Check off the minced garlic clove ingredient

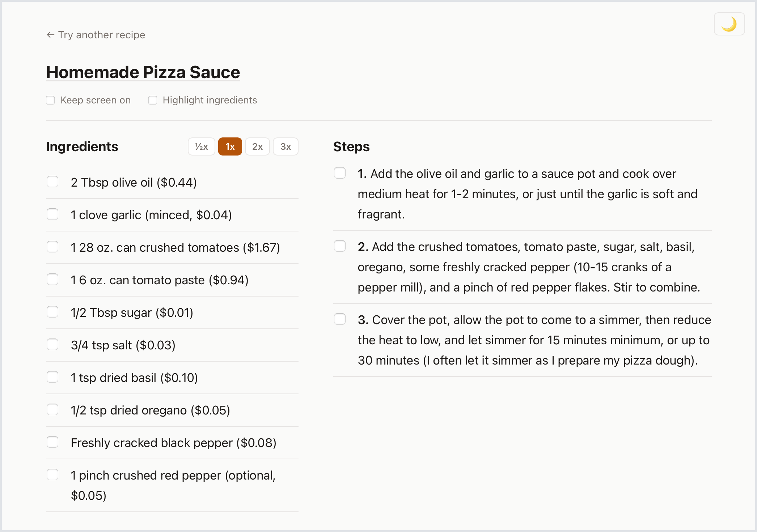(53, 214)
